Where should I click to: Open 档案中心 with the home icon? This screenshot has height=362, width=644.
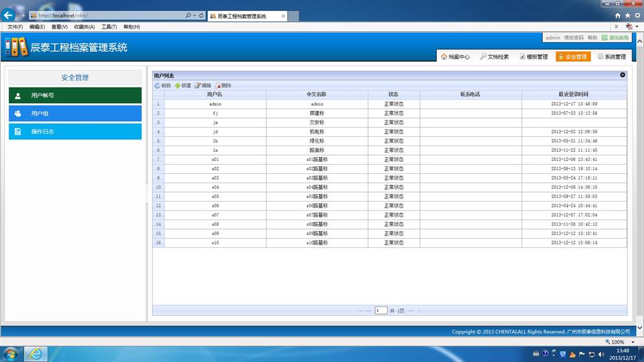(444, 57)
